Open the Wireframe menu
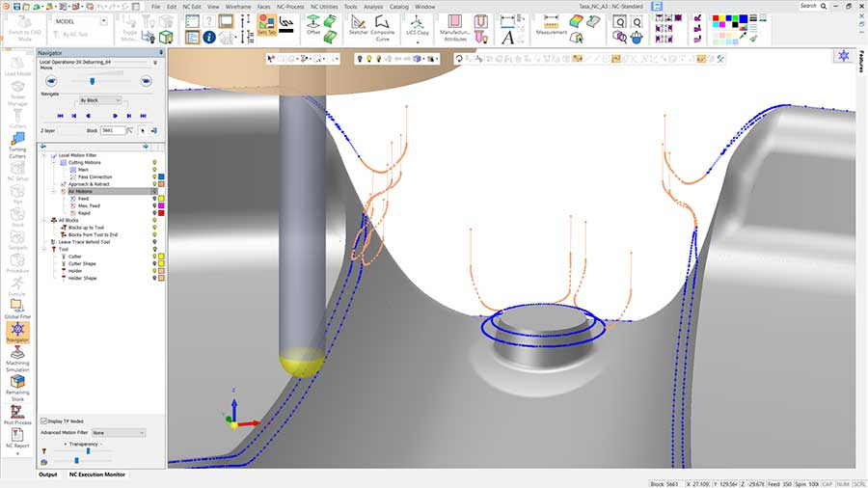868x488 pixels. point(238,6)
